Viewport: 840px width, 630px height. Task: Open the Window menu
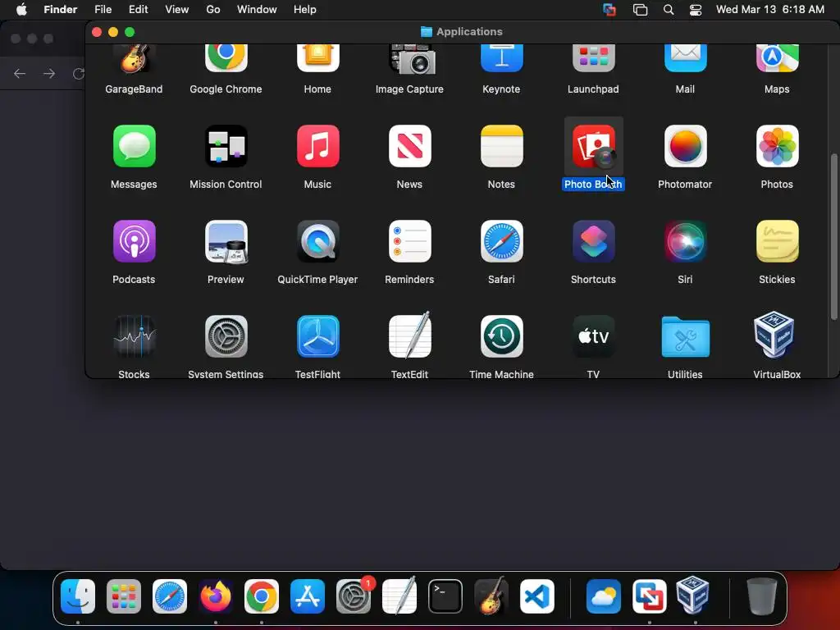[x=257, y=10]
